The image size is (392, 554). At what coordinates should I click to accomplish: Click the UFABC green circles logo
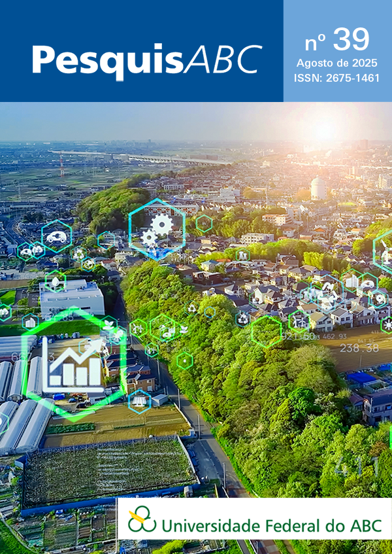tap(142, 519)
